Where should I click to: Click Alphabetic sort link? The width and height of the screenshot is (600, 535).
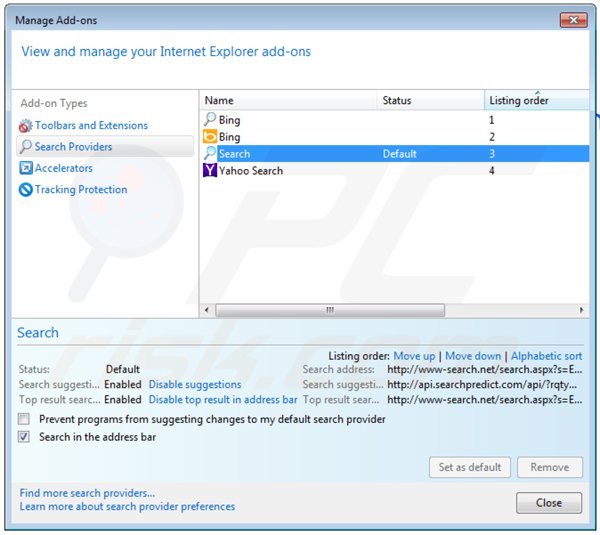(546, 356)
